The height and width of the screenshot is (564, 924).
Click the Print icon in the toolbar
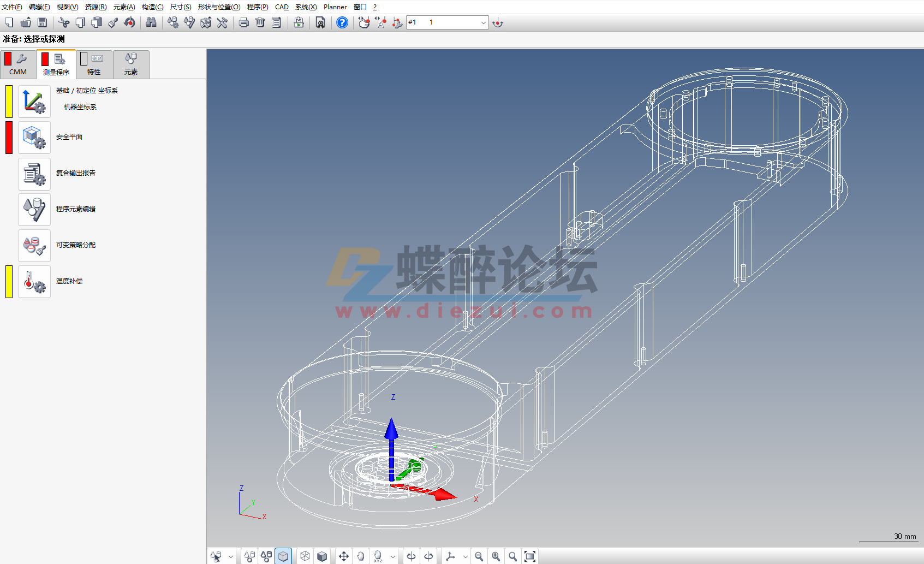(243, 22)
